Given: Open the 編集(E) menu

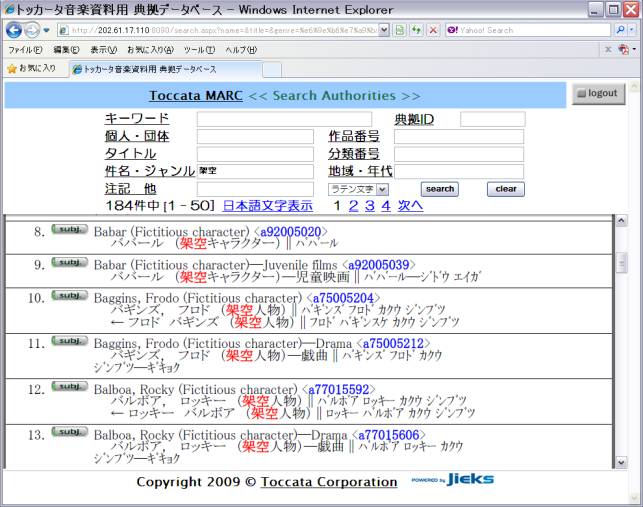Looking at the screenshot, I should 66,50.
